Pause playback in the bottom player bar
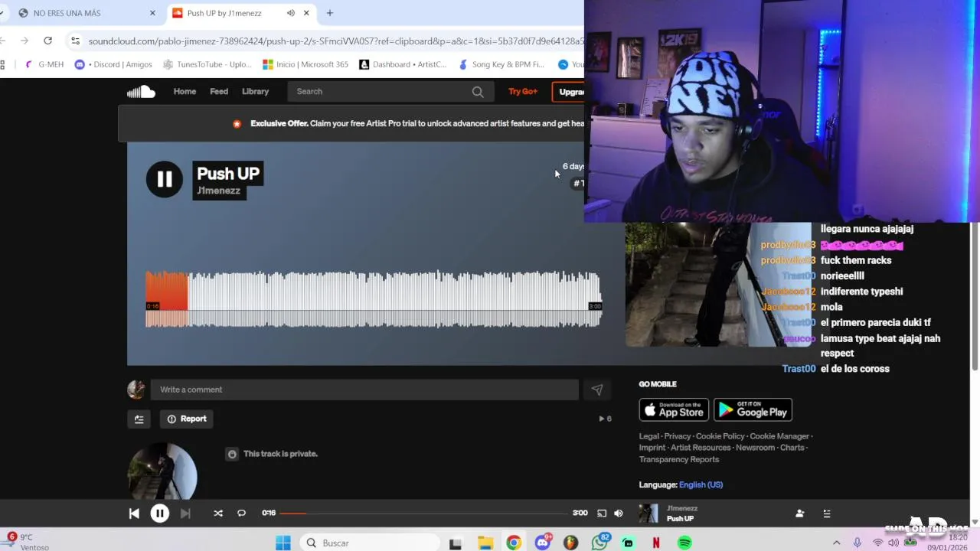 159,514
